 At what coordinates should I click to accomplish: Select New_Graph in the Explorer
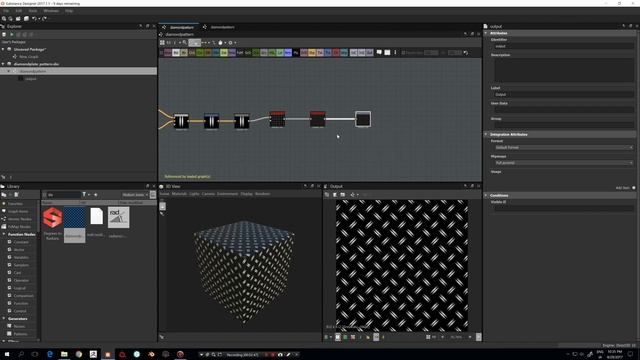click(29, 57)
